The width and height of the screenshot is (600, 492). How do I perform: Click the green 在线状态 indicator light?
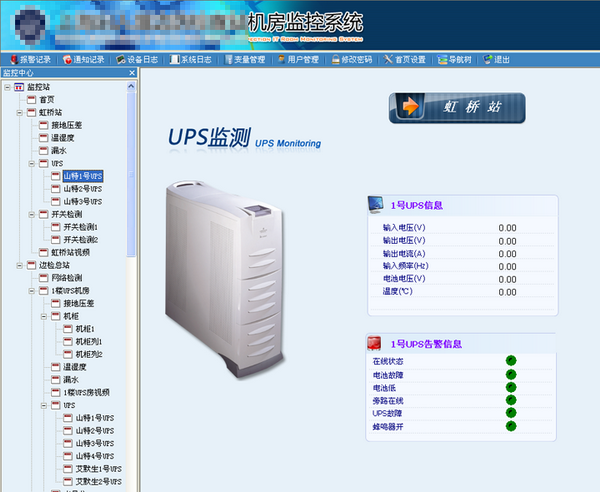pos(510,361)
